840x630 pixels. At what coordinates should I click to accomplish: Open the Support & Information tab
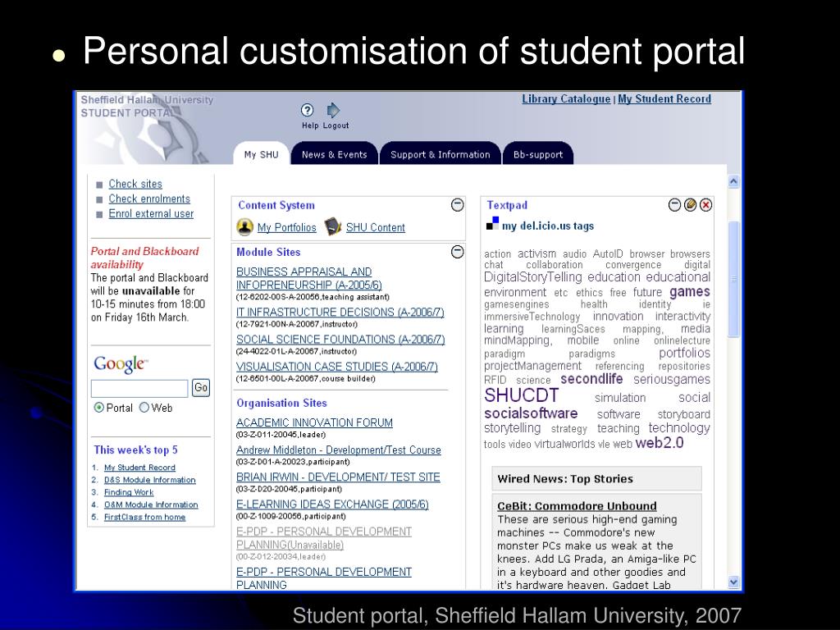click(440, 154)
